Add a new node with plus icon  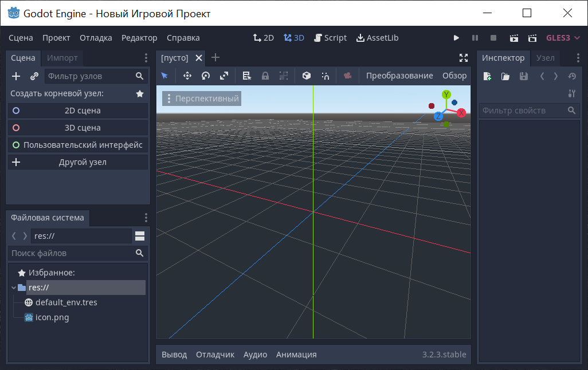click(x=16, y=76)
